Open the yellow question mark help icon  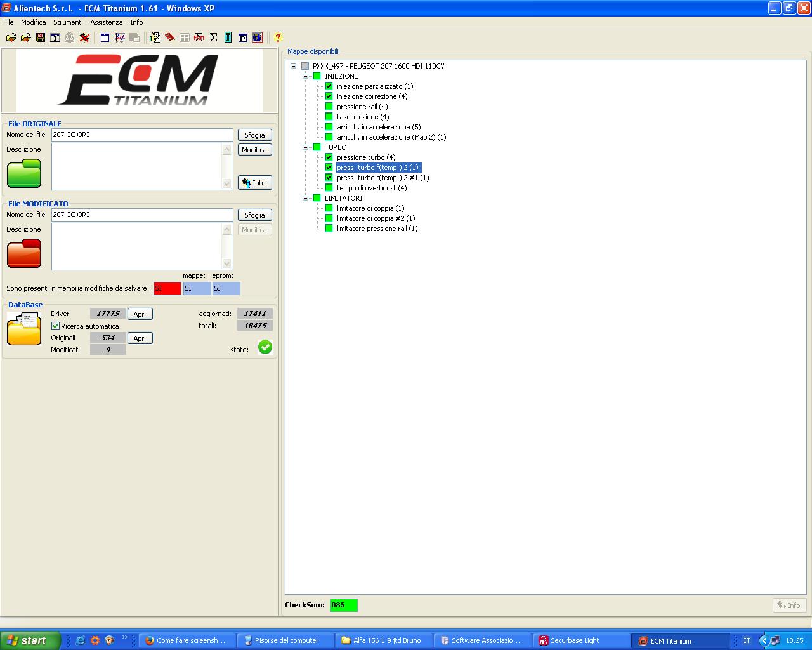(x=277, y=38)
